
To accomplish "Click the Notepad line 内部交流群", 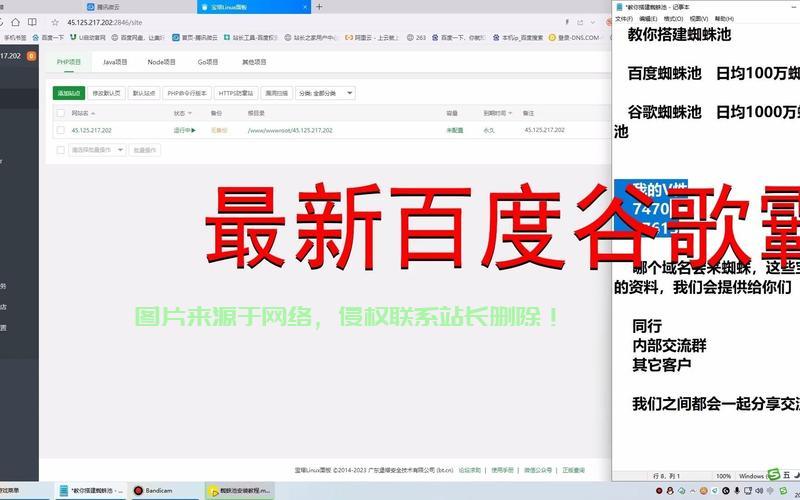I will click(669, 345).
